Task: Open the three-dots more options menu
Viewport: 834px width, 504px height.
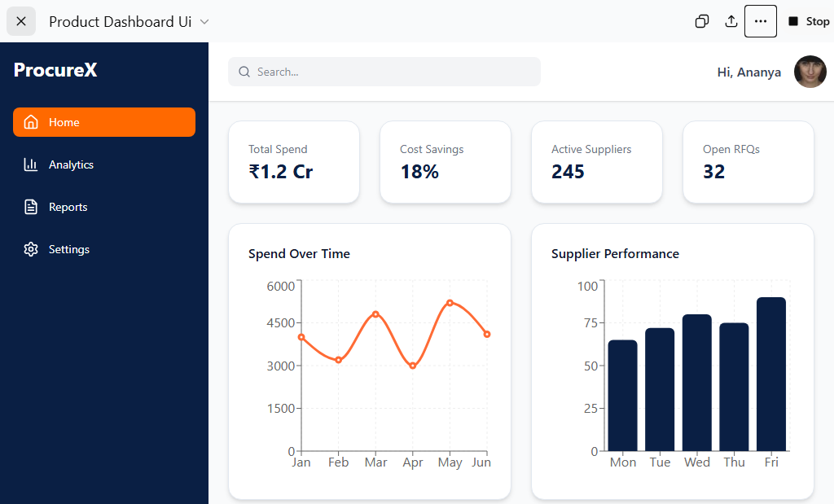Action: [761, 21]
